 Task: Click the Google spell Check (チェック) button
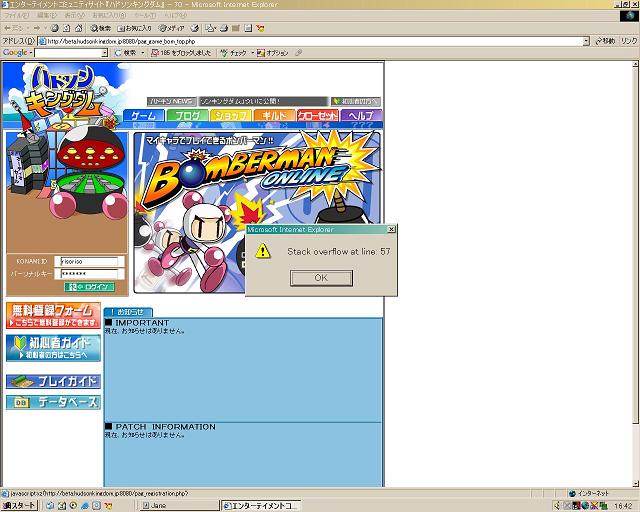coord(234,53)
